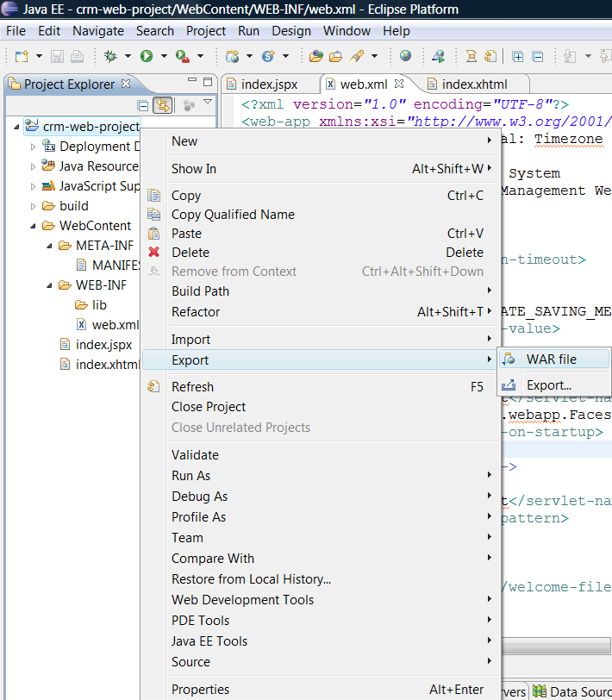Click the Collapse All toolbar icon
Viewport: 612px width, 700px height.
538,57
